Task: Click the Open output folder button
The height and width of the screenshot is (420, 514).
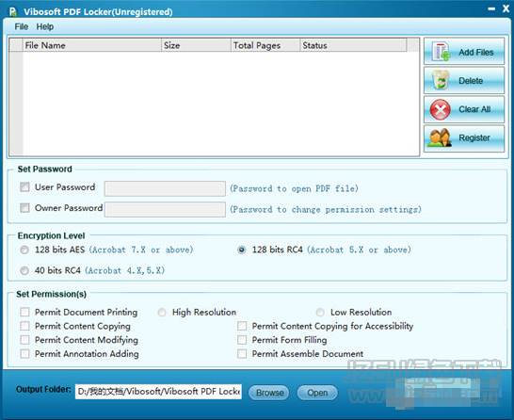Action: tap(317, 393)
